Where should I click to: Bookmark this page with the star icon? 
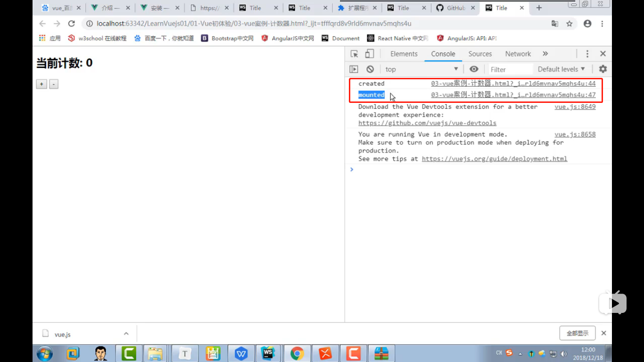tap(569, 24)
